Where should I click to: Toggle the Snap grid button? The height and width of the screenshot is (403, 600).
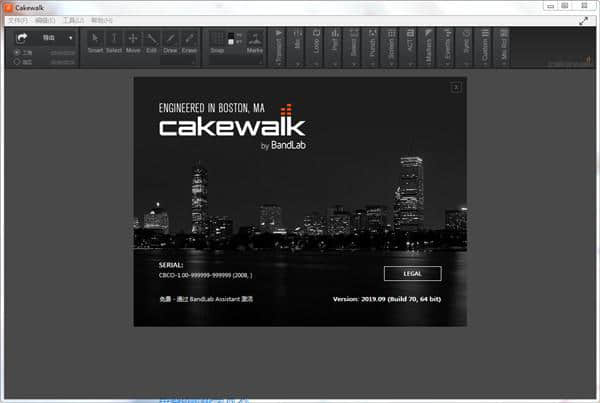pos(217,40)
